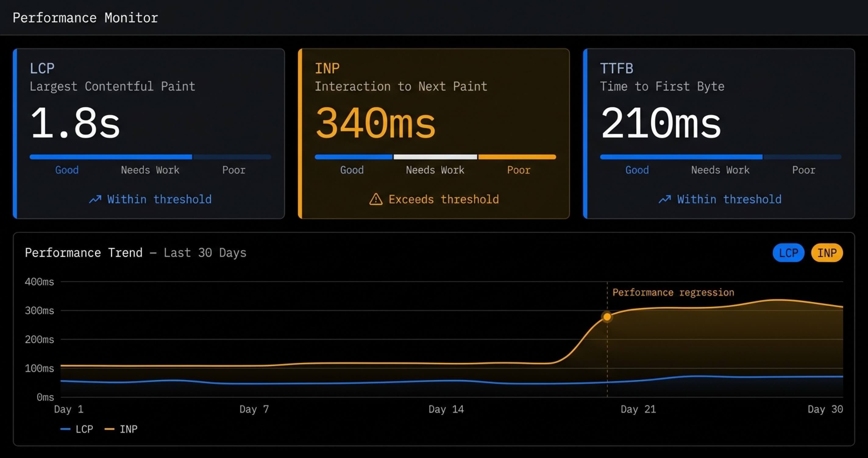The image size is (868, 458).
Task: Click the 'Day 30' x-axis label
Action: pyautogui.click(x=825, y=410)
